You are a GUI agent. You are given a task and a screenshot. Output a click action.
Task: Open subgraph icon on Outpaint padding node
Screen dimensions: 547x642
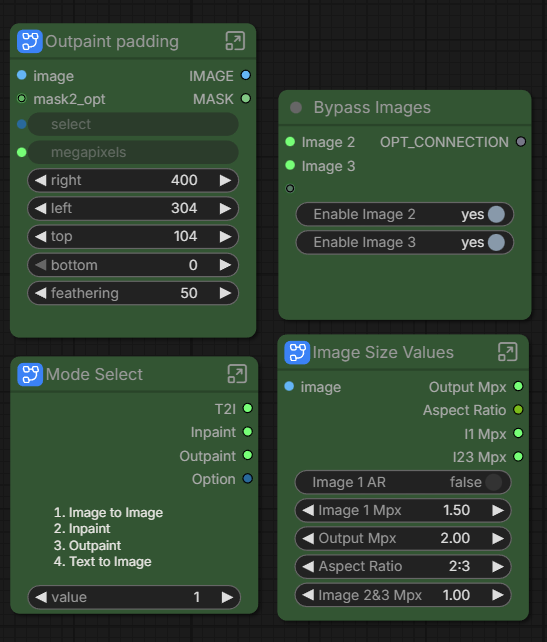pyautogui.click(x=235, y=41)
